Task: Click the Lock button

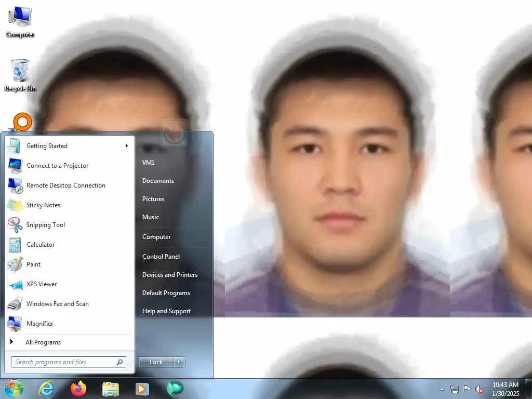Action: pyautogui.click(x=156, y=362)
